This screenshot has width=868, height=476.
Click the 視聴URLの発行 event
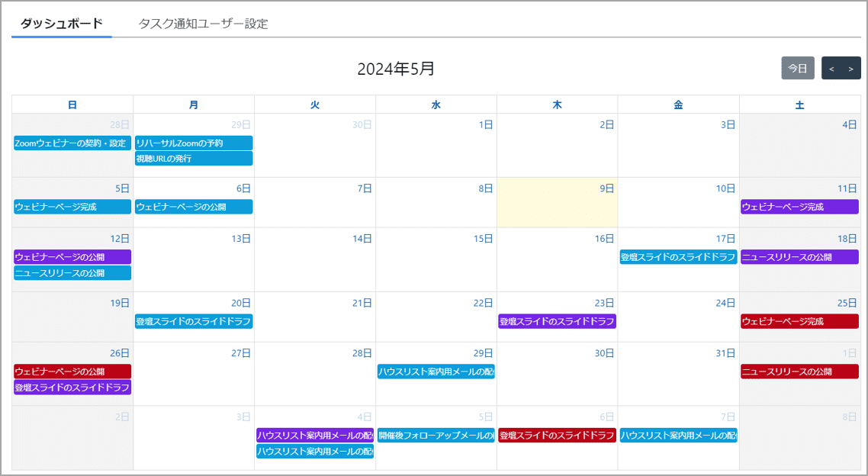[193, 159]
